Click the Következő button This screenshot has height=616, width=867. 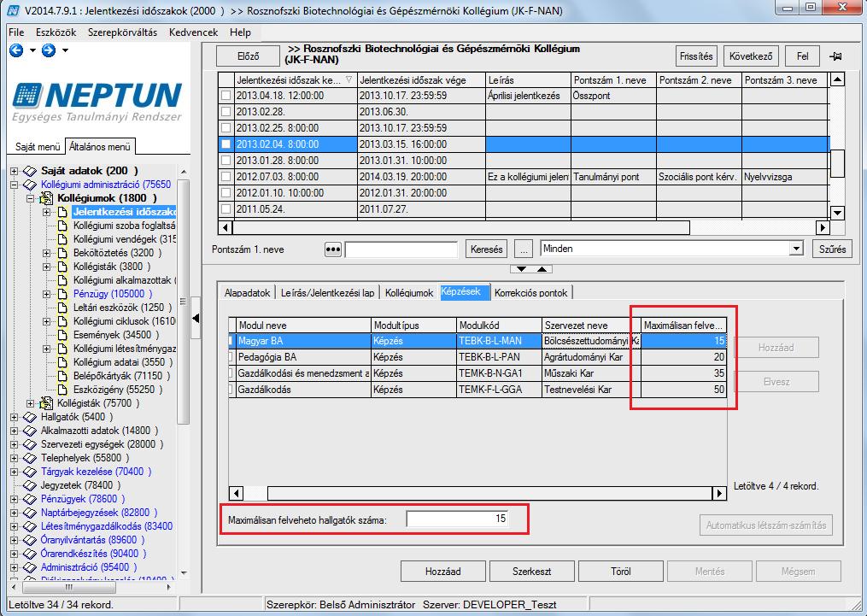point(751,56)
